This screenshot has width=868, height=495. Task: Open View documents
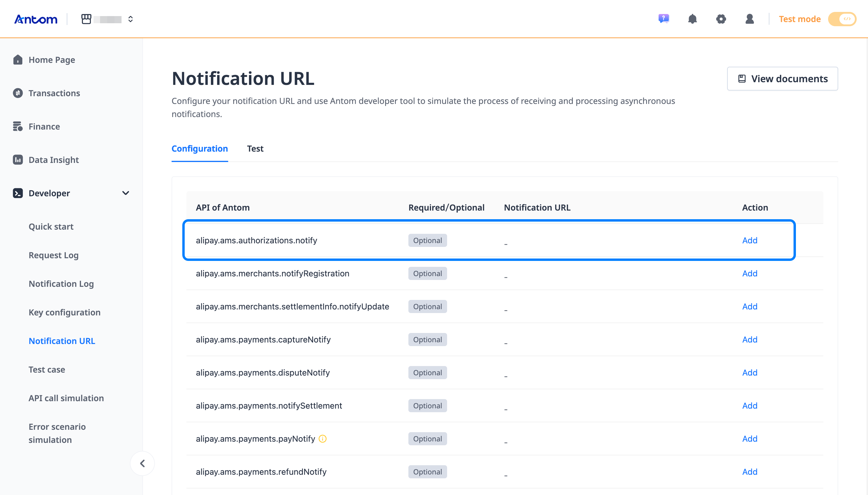pos(782,79)
